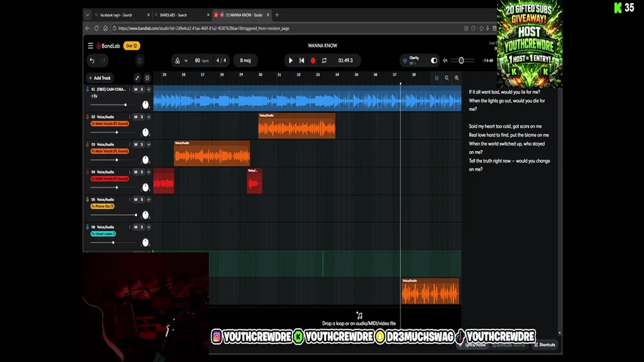Open the BandLab hamburger menu
The image size is (644, 362).
pyautogui.click(x=91, y=46)
